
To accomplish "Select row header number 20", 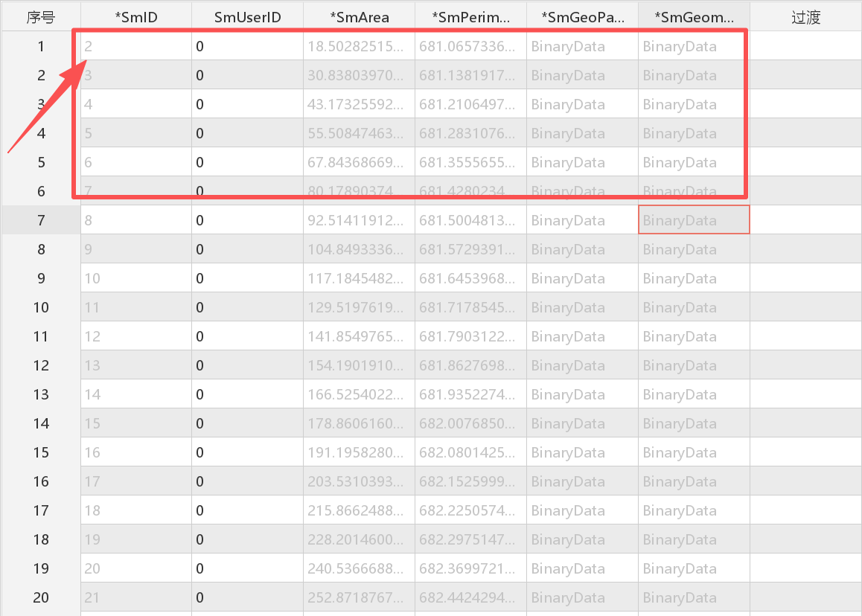I will point(41,597).
